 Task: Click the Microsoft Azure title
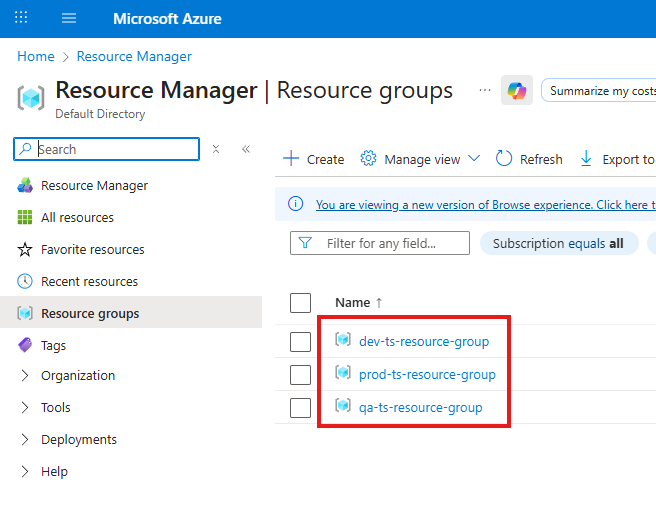tap(167, 18)
